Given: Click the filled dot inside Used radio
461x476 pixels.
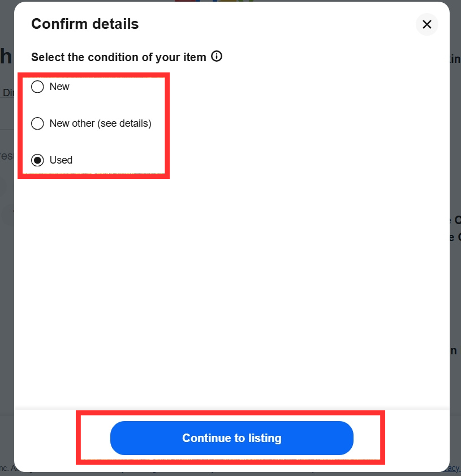Looking at the screenshot, I should tap(37, 160).
